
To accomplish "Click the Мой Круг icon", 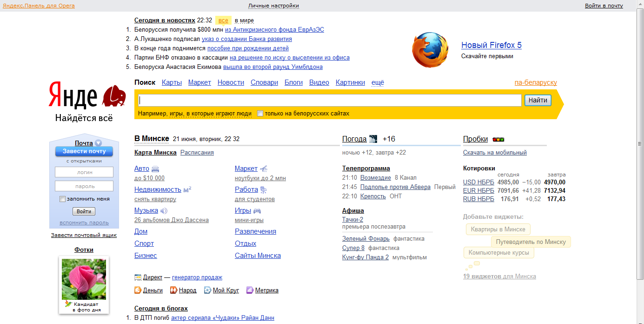I will pos(207,290).
